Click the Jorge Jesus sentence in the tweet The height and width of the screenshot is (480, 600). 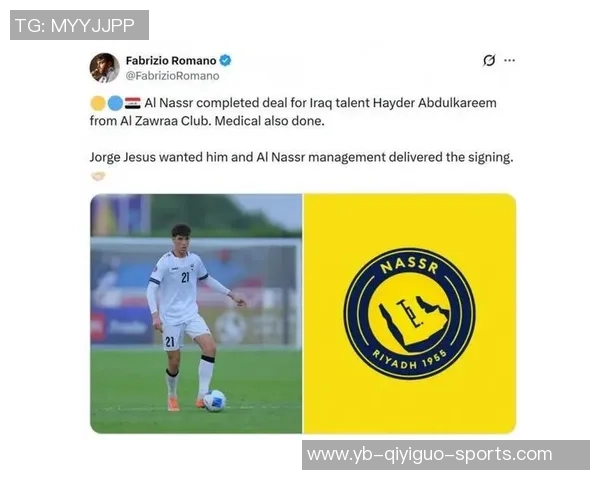coord(302,157)
